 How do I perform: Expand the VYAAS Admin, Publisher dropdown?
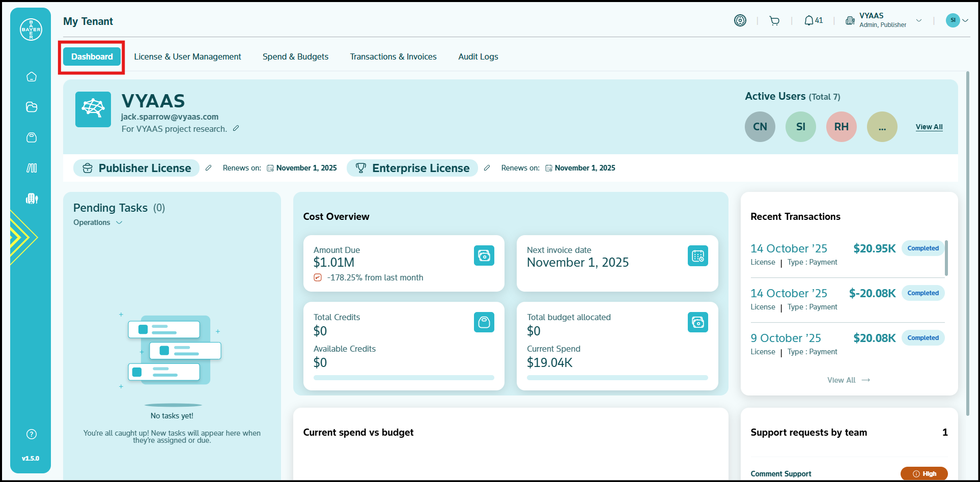click(918, 21)
